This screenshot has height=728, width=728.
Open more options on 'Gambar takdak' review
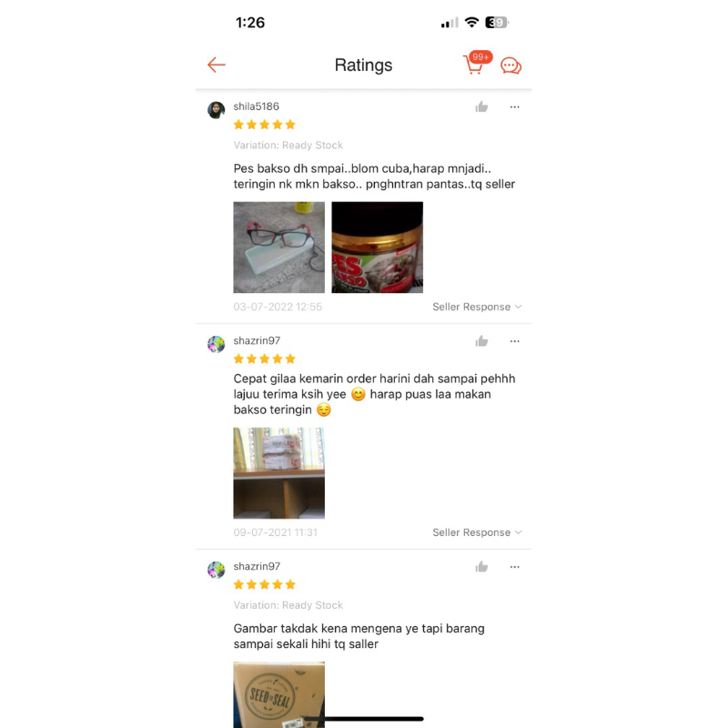(x=514, y=567)
